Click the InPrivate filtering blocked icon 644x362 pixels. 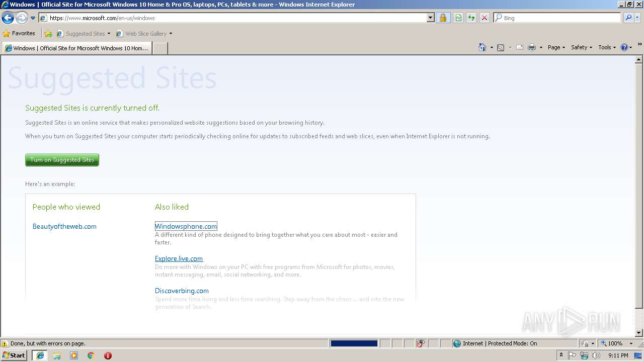421,343
